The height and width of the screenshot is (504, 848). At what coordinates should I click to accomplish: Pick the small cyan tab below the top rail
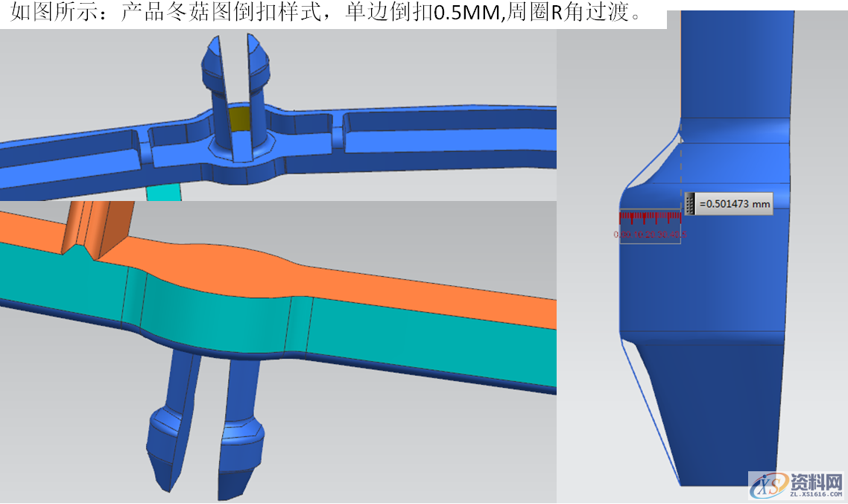click(163, 192)
